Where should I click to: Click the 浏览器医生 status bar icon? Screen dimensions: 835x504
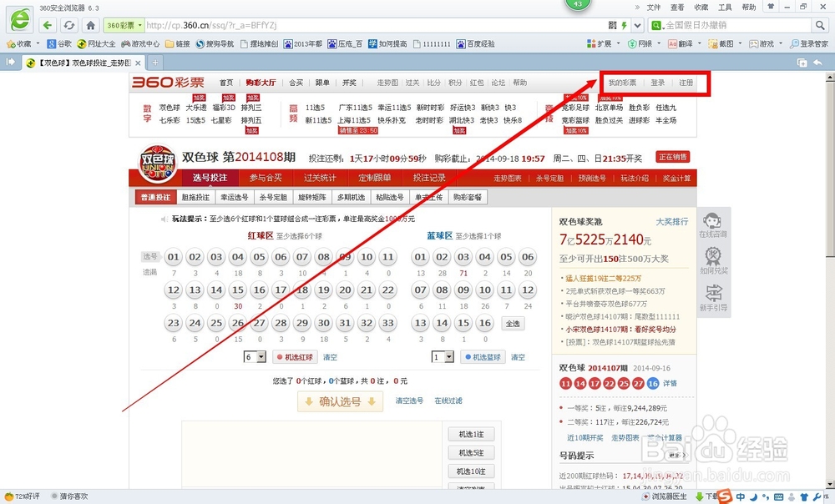click(x=665, y=496)
